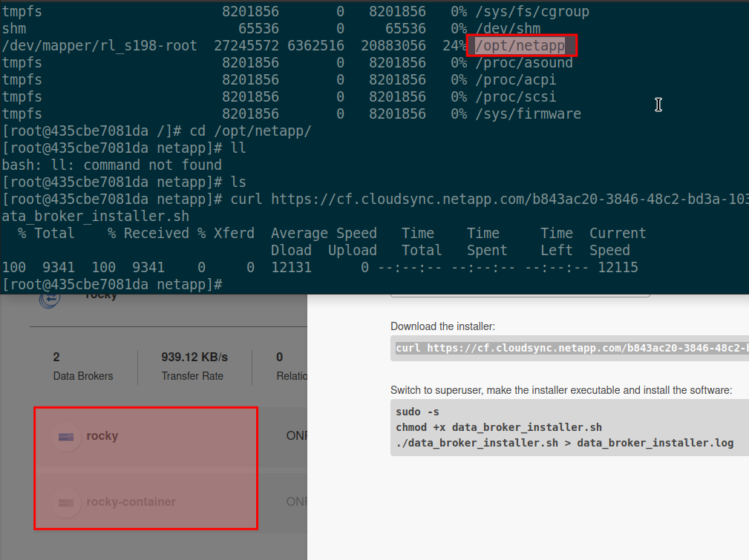Click the /dev/shm mount entry
This screenshot has height=560, width=749.
click(507, 29)
